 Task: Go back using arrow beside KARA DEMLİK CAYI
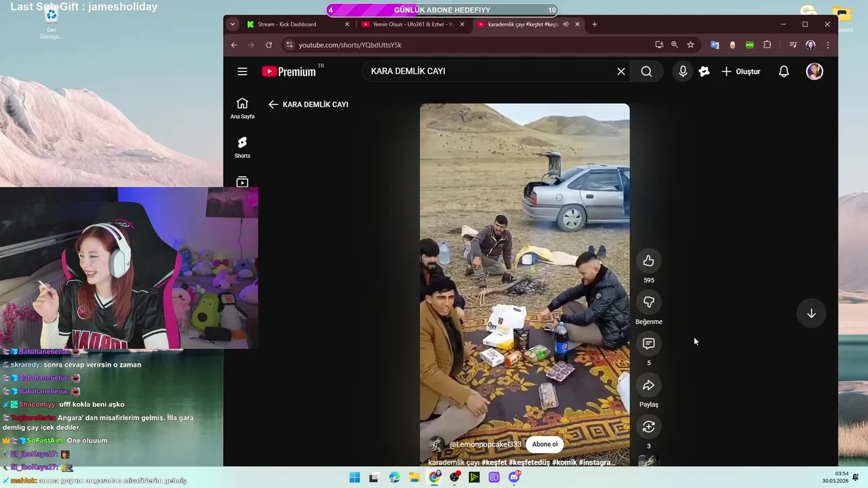[x=273, y=104]
